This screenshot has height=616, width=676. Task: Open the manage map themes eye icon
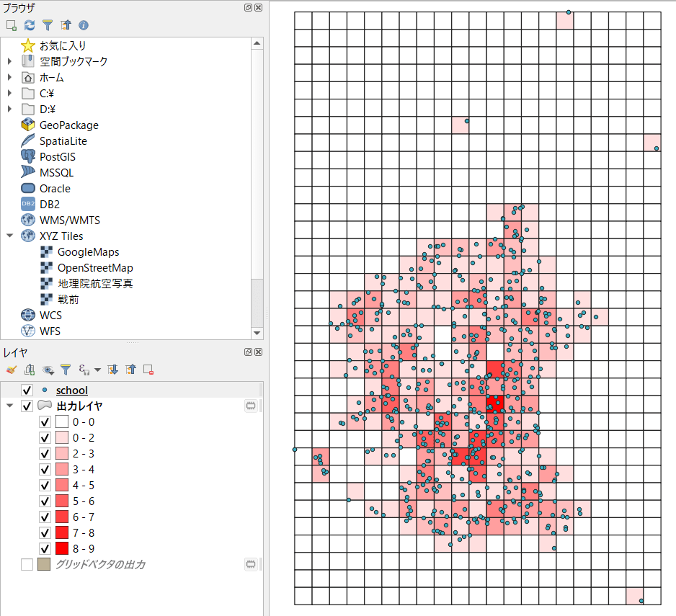coord(48,370)
